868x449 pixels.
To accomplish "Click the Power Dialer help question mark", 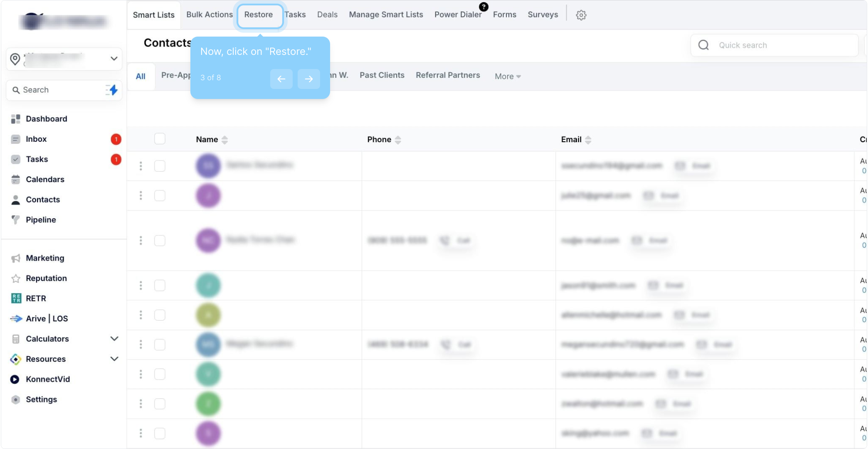I will click(483, 7).
